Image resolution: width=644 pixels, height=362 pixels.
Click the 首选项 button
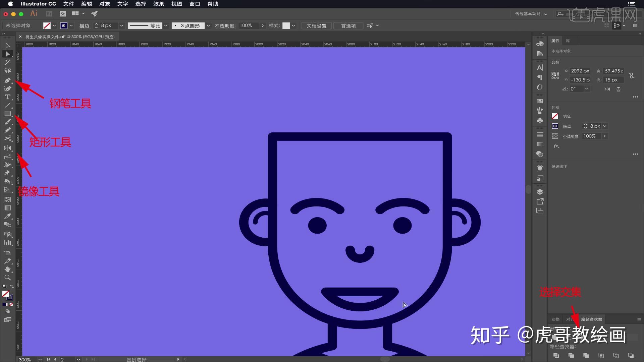pyautogui.click(x=348, y=26)
